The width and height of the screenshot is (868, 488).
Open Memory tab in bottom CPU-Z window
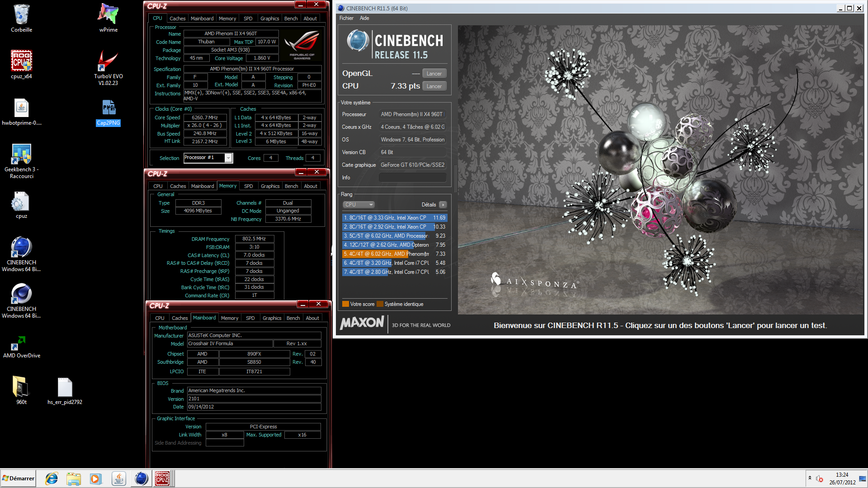pyautogui.click(x=229, y=318)
